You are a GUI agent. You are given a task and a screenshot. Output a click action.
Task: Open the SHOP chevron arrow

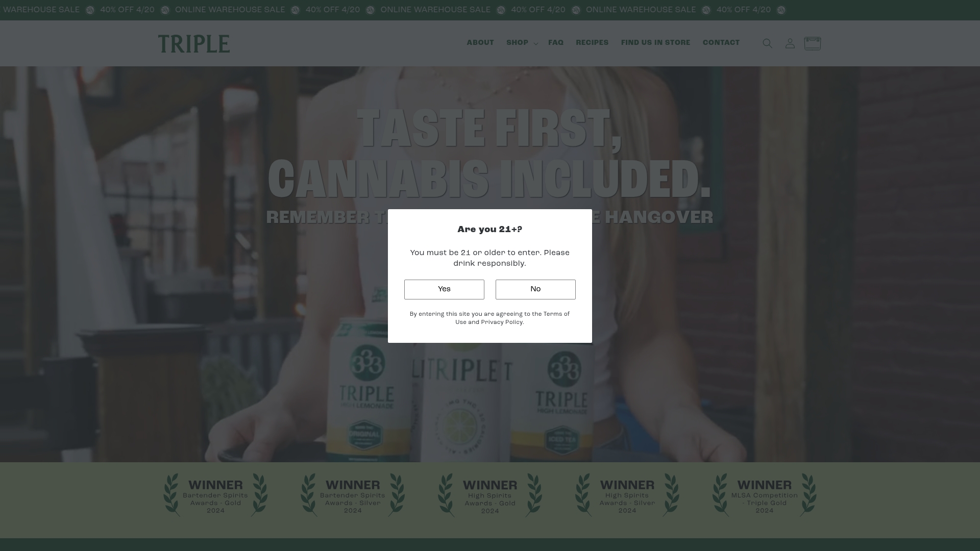(x=535, y=44)
